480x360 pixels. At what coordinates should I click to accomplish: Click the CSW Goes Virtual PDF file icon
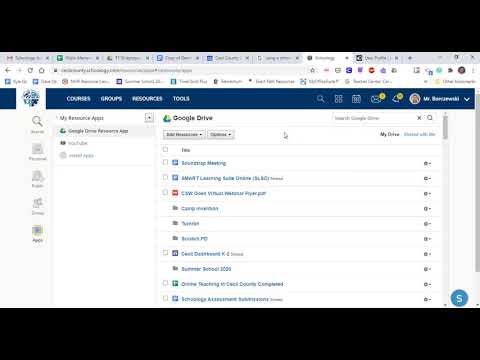[x=175, y=193]
